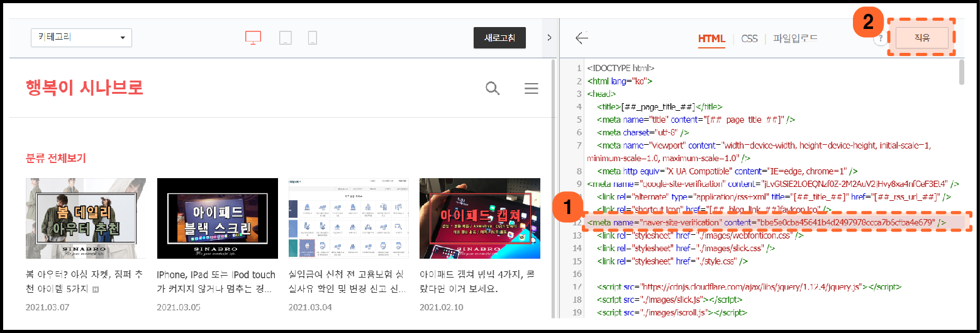Image resolution: width=980 pixels, height=333 pixels.
Task: Open post about iPhone, iPad 또는 iPod touch
Action: [x=217, y=281]
